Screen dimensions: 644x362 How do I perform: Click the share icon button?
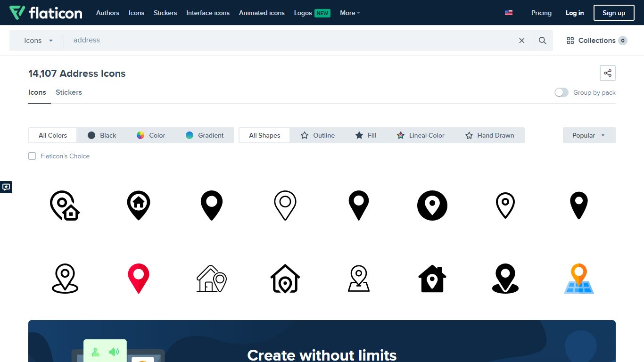click(608, 73)
